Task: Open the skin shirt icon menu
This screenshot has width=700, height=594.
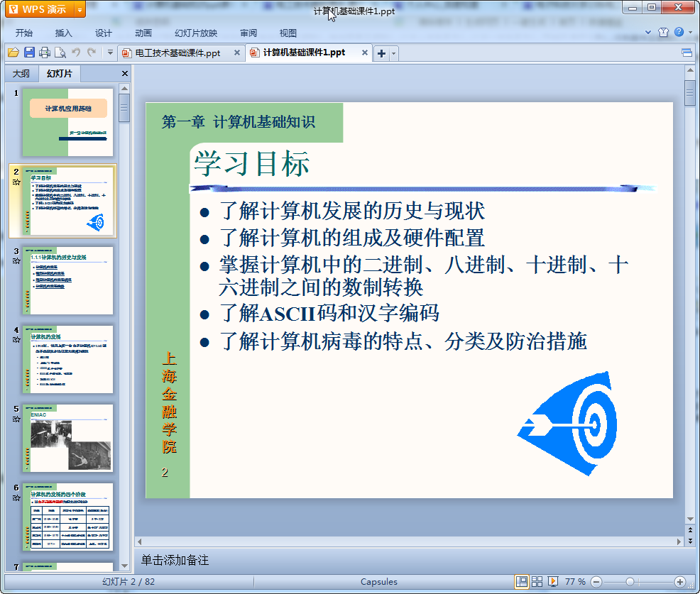Action: pyautogui.click(x=663, y=32)
